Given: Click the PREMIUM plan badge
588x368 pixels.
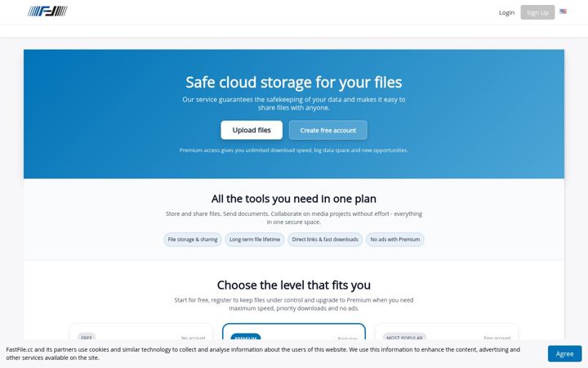Looking at the screenshot, I should point(246,337).
